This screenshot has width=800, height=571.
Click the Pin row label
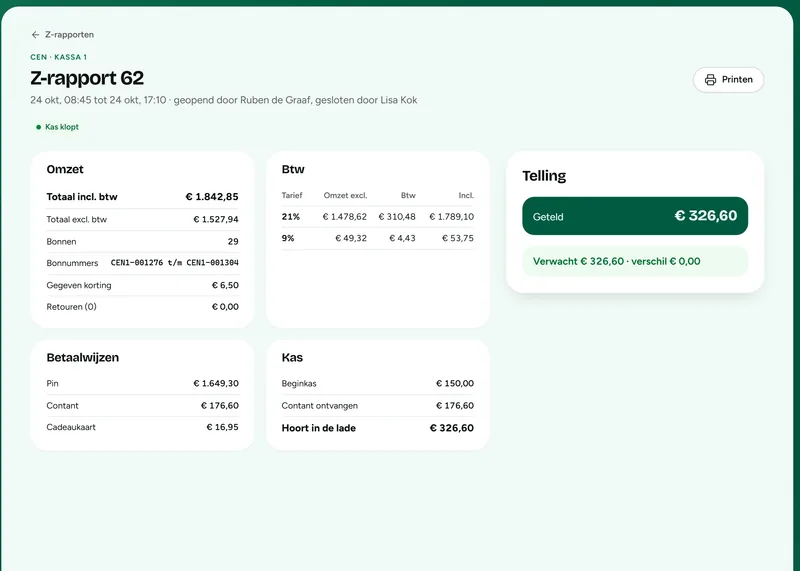click(53, 383)
